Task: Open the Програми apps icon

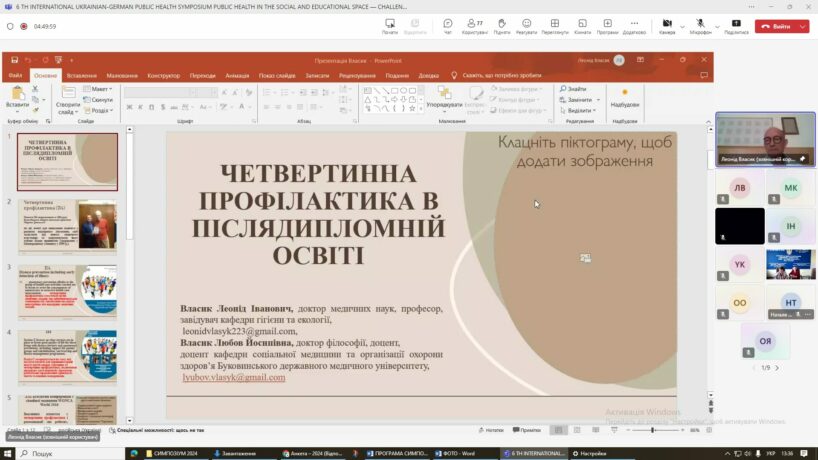Action: click(x=608, y=23)
